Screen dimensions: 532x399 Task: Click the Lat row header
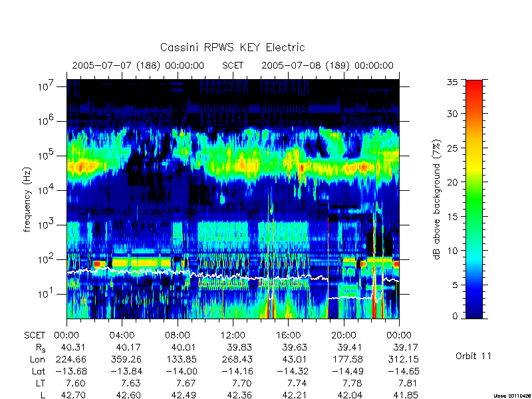(x=39, y=371)
